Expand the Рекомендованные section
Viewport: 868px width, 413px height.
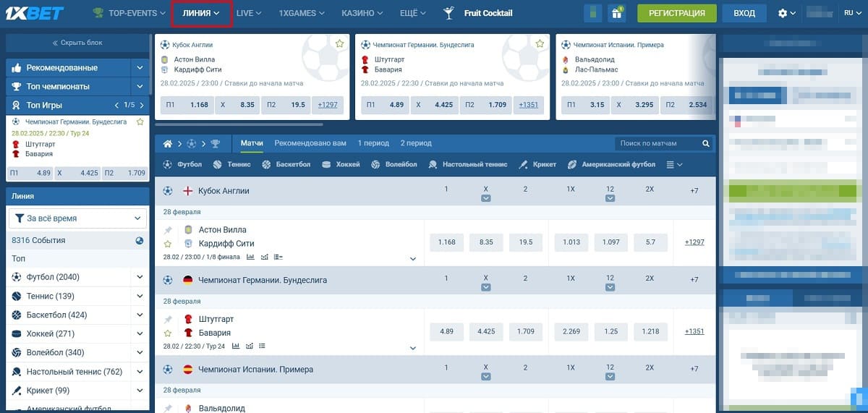(140, 67)
